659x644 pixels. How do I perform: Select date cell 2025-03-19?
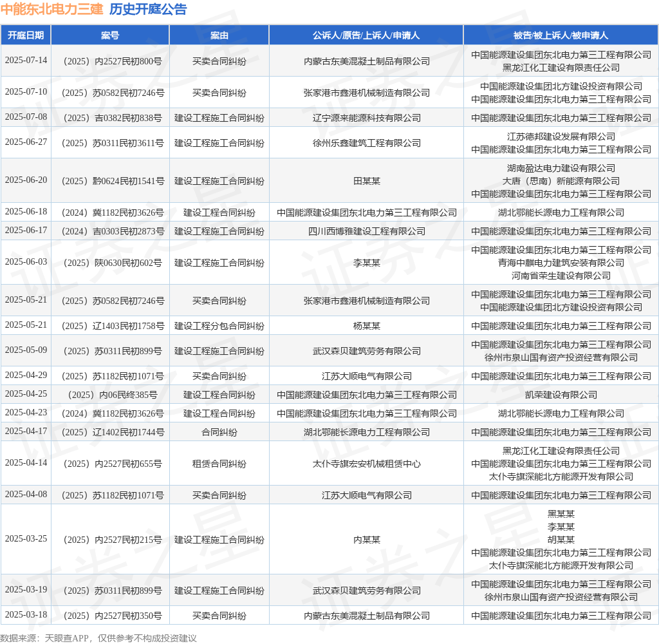click(x=26, y=590)
